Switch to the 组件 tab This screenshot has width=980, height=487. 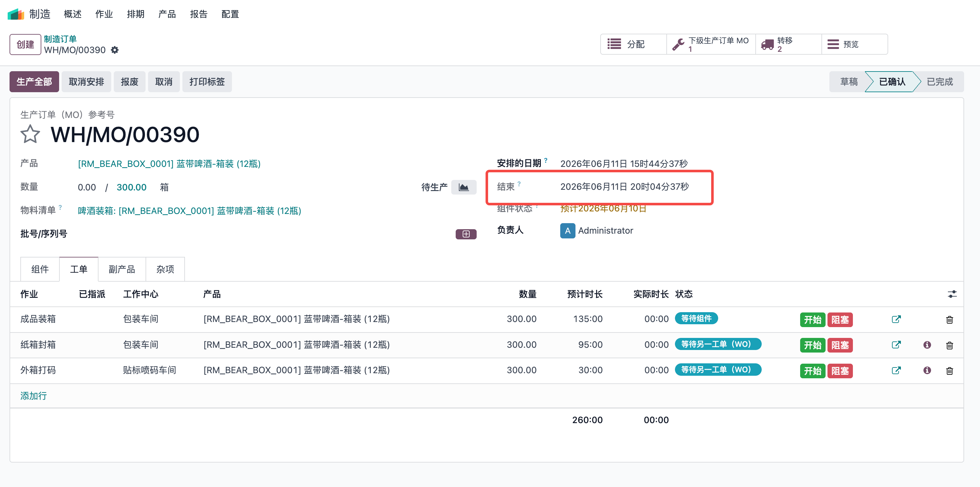point(40,269)
